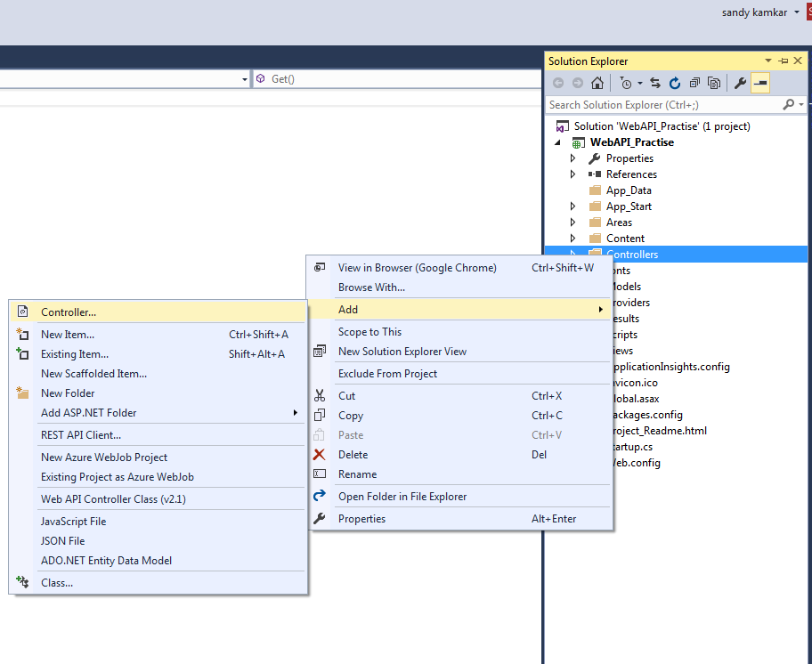Choose New Folder menu entry
This screenshot has width=812, height=664.
(x=158, y=393)
